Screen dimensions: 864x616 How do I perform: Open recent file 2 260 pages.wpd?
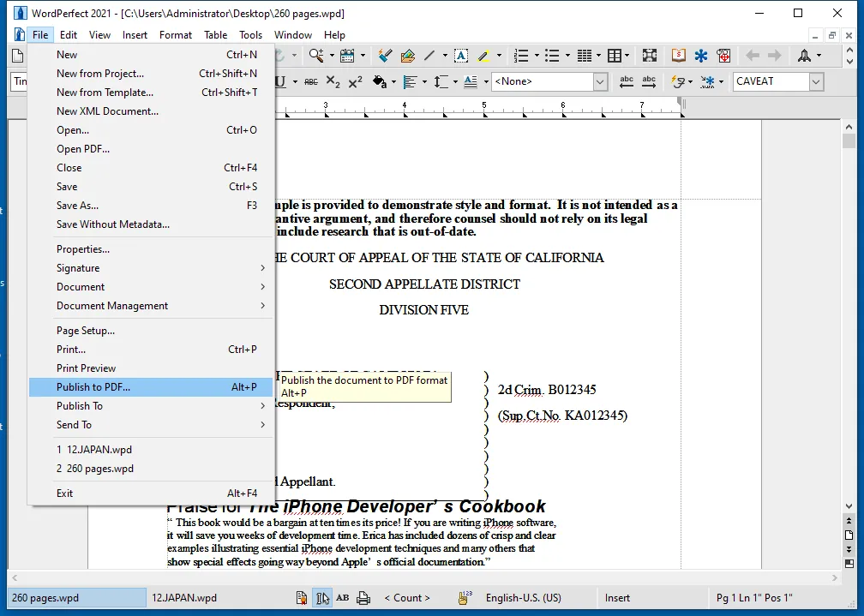coord(151,469)
